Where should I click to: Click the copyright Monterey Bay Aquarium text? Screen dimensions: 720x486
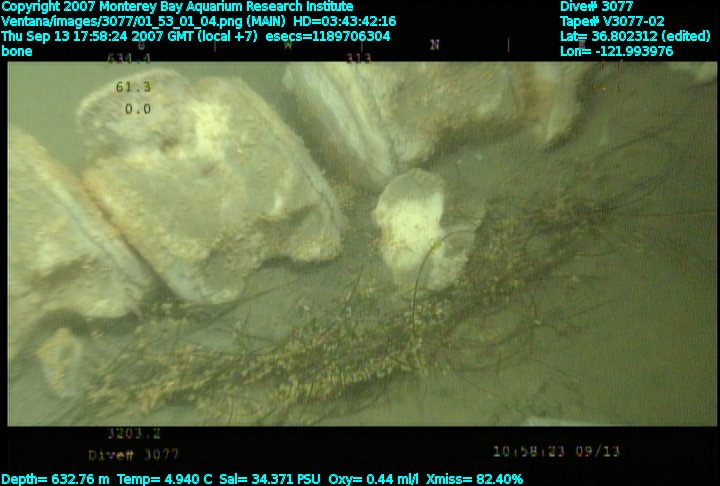point(177,6)
